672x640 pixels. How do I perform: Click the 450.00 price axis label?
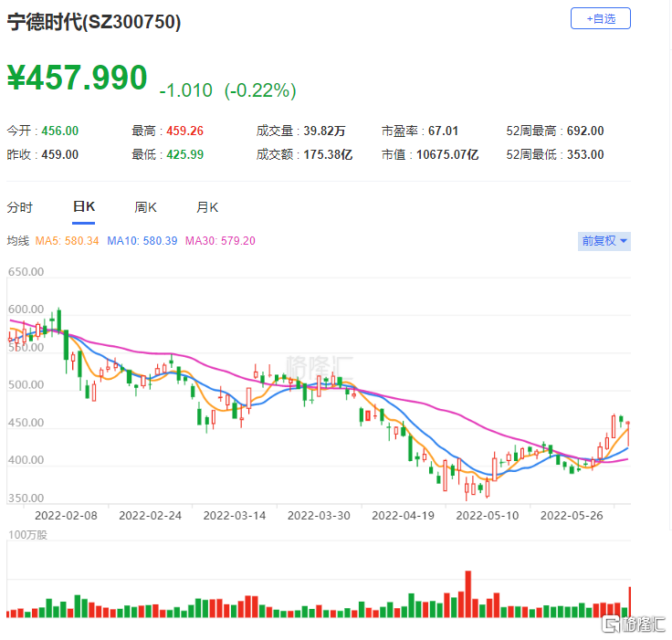pyautogui.click(x=26, y=422)
